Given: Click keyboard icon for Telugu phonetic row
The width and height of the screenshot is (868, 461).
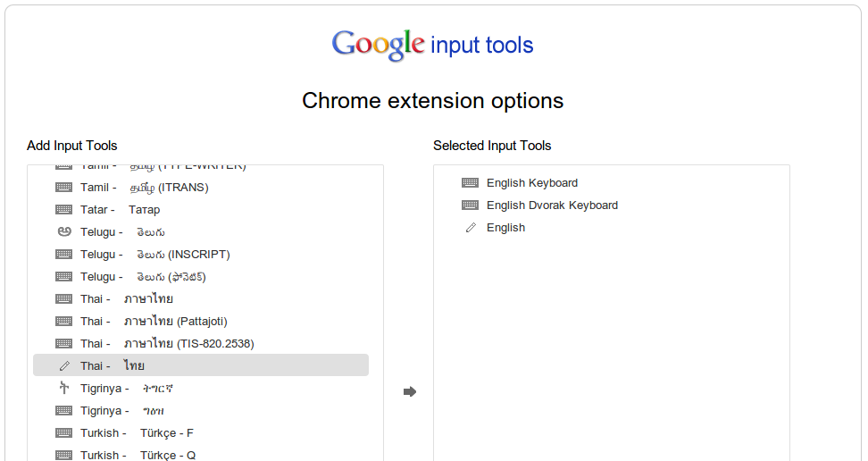Looking at the screenshot, I should click(63, 276).
